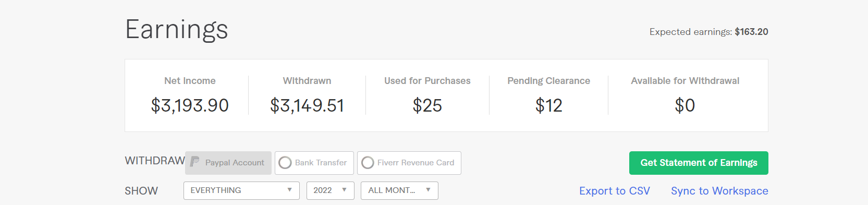Click the Used for Purchases value
The height and width of the screenshot is (205, 868).
(x=427, y=105)
